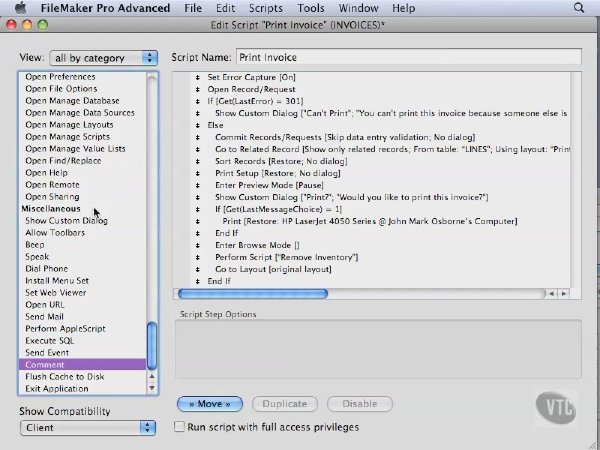
Task: Select Open Manage Database step
Action: click(x=82, y=101)
